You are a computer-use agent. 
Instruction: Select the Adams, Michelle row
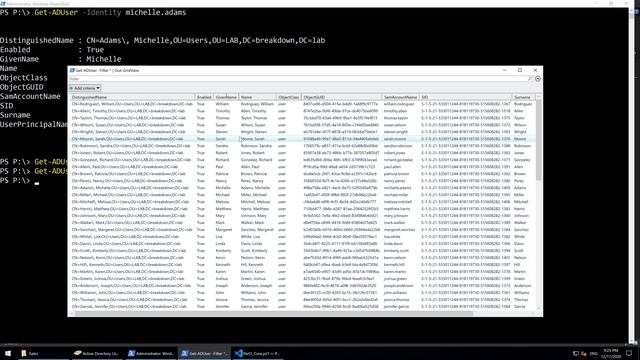(x=302, y=188)
